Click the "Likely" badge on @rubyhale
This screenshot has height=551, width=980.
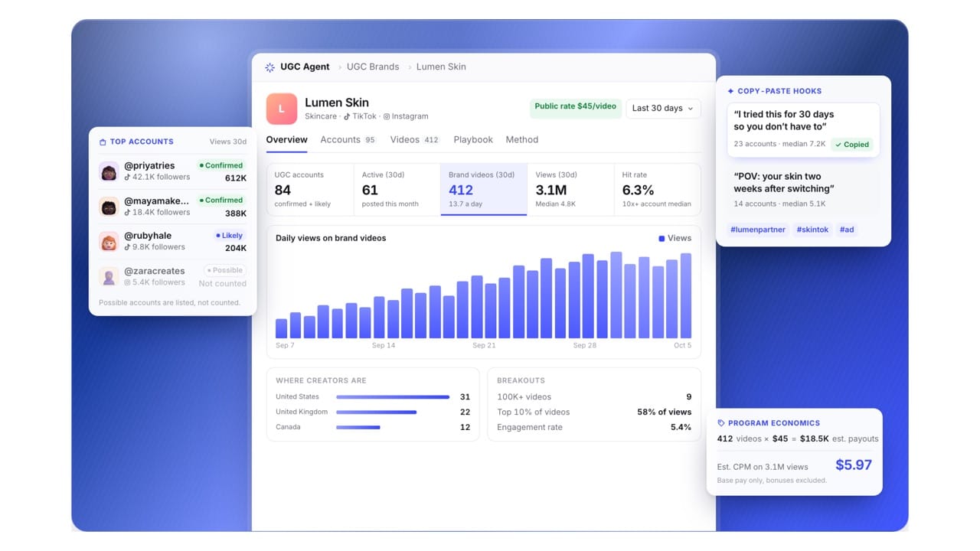tap(229, 236)
